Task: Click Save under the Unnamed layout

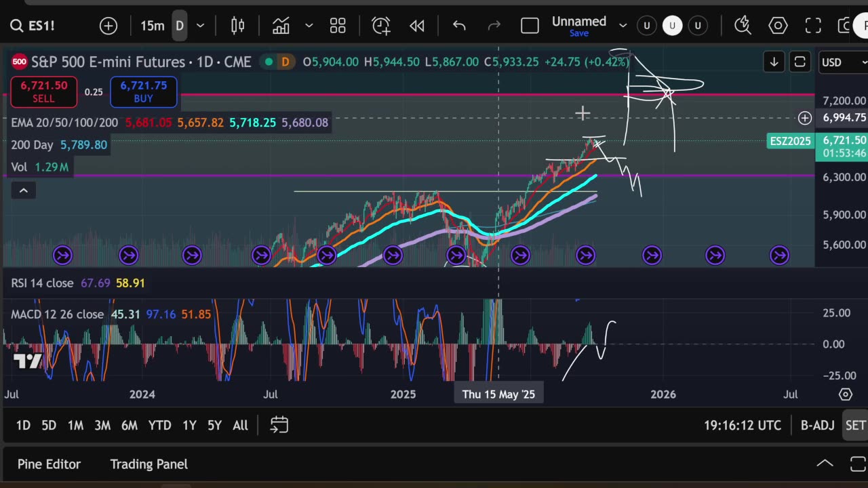Action: pos(579,33)
